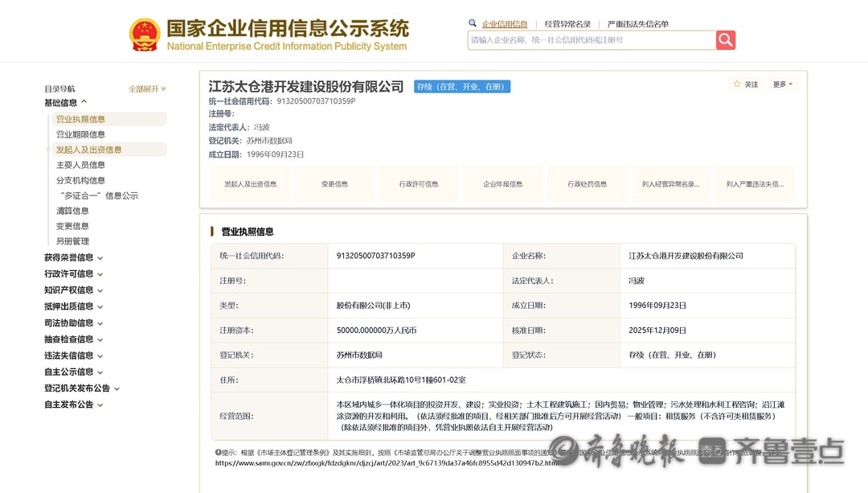Select the 企业信用信息 search tab
Viewport: 868px width, 493px height.
504,24
